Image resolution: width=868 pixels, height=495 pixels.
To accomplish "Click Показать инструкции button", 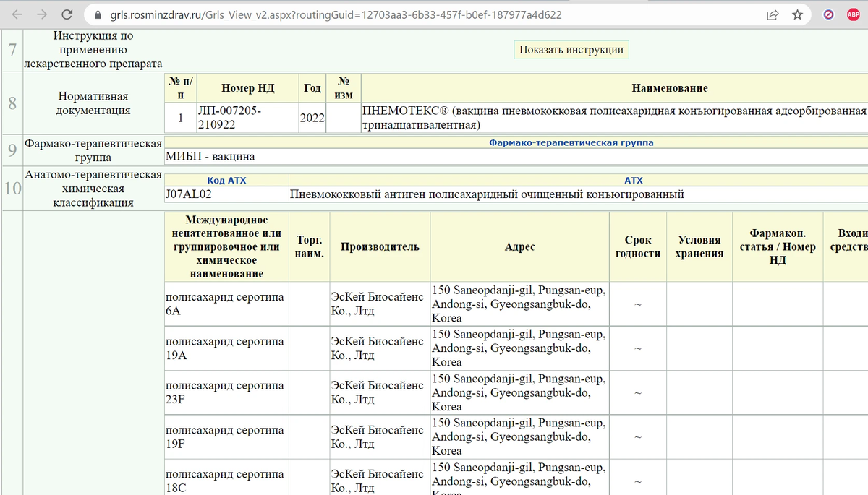I will [x=571, y=50].
